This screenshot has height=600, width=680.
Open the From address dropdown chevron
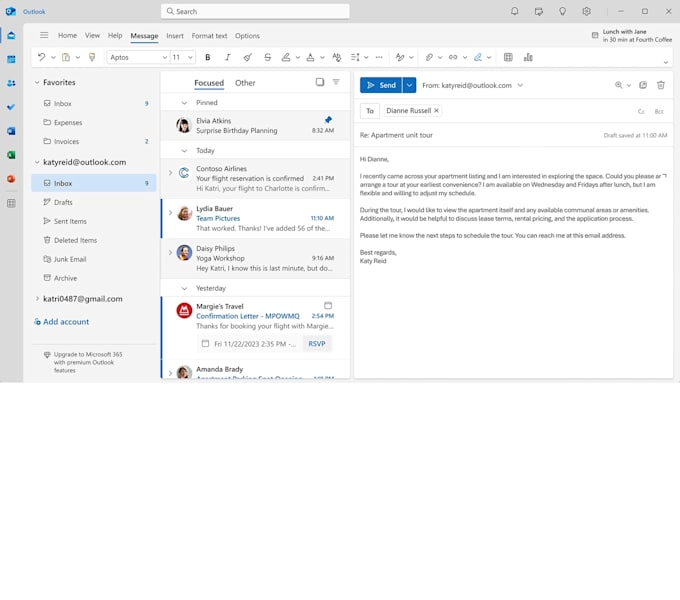[x=520, y=85]
